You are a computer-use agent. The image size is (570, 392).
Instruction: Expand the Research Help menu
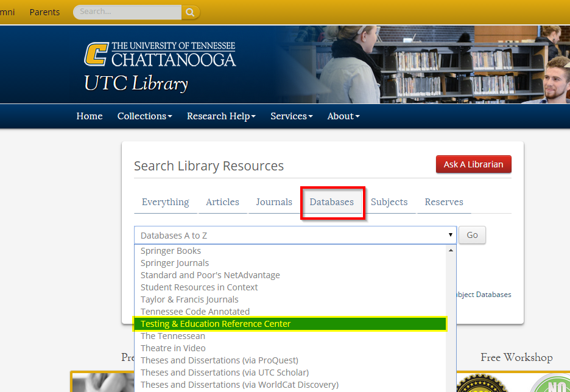pos(221,116)
